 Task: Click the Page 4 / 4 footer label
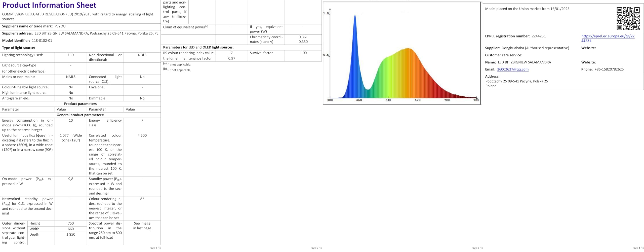638,248
